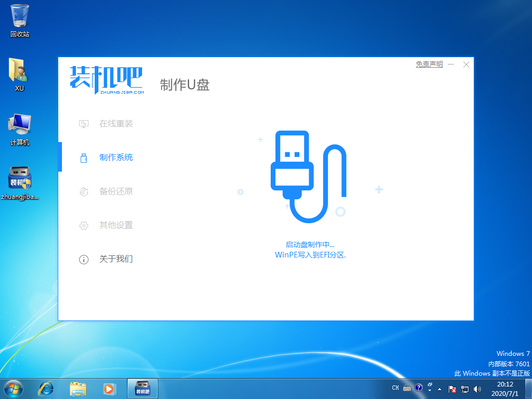Open the 免责声明 disclaimer link
This screenshot has height=399, width=532.
(x=429, y=65)
